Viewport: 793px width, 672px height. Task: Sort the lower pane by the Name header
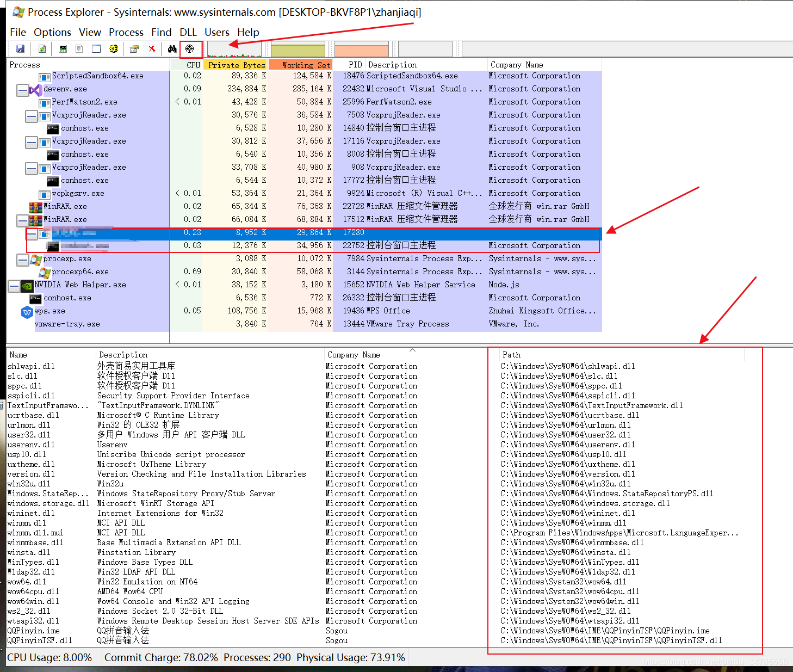[x=51, y=355]
